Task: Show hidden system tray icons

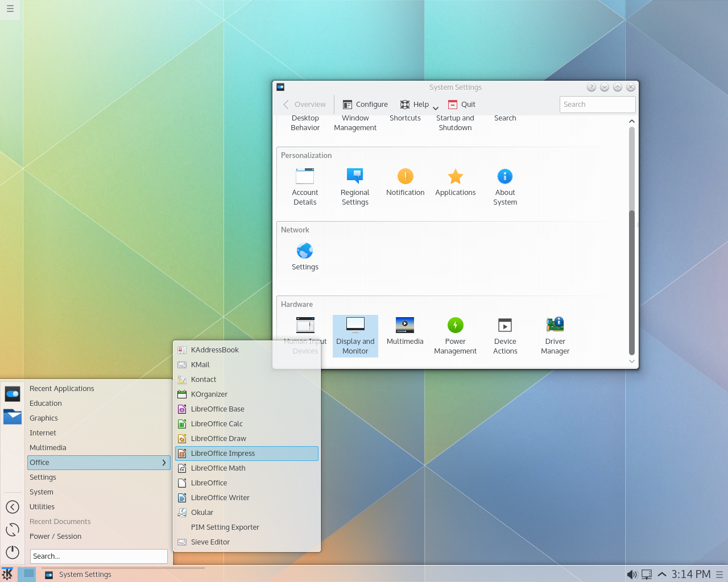Action: point(662,575)
